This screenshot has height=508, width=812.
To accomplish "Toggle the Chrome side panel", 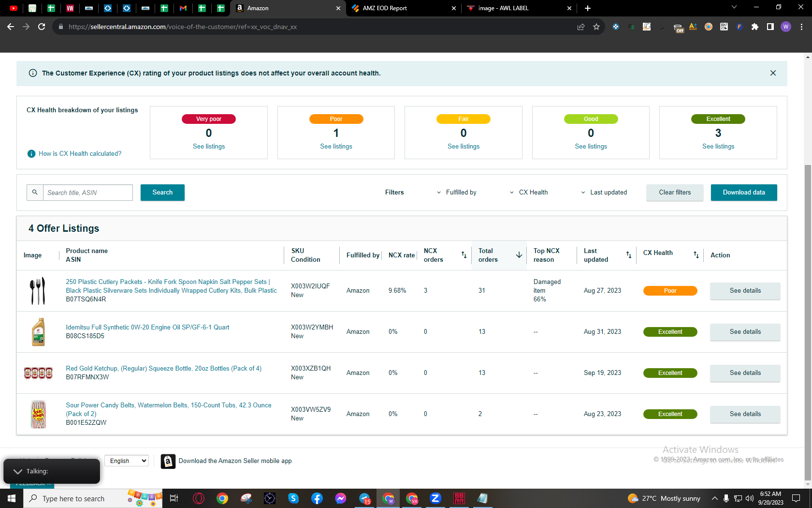I will pyautogui.click(x=770, y=27).
